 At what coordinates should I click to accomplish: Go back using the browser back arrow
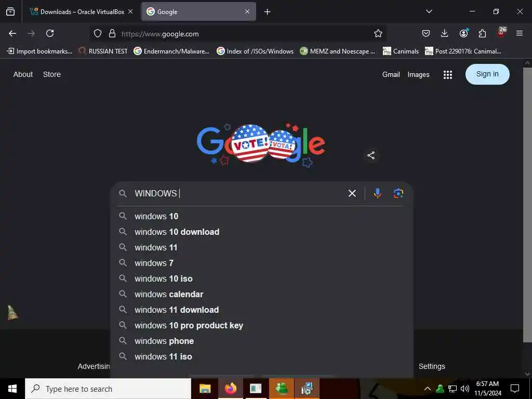tap(12, 33)
